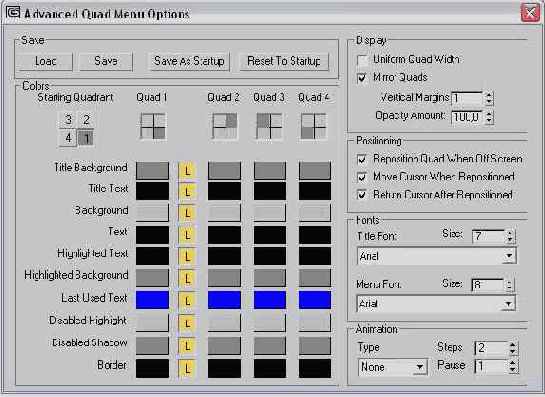Click Save As Startup button

pyautogui.click(x=189, y=62)
